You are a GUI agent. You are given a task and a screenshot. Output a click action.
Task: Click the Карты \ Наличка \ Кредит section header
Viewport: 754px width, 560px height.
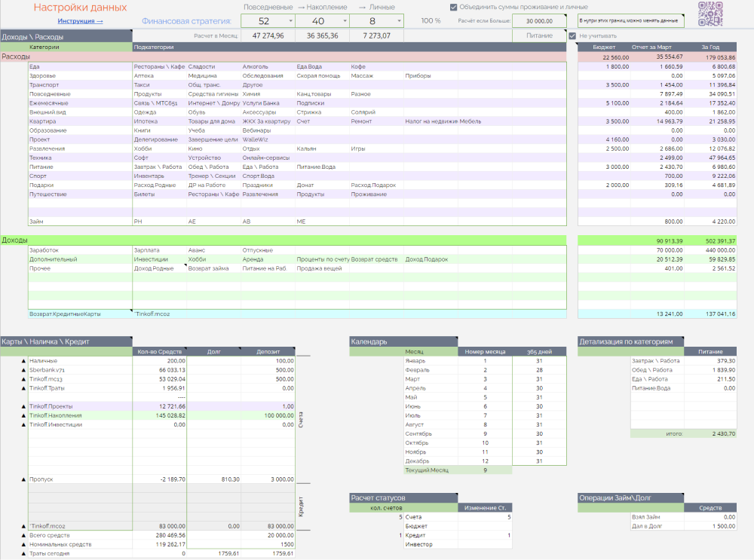tap(66, 341)
